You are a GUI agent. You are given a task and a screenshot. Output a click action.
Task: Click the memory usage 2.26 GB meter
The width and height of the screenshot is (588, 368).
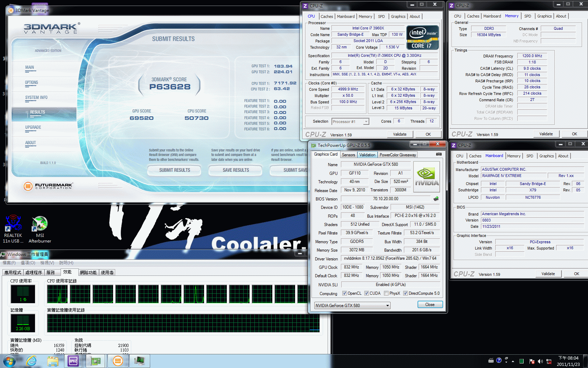[23, 323]
